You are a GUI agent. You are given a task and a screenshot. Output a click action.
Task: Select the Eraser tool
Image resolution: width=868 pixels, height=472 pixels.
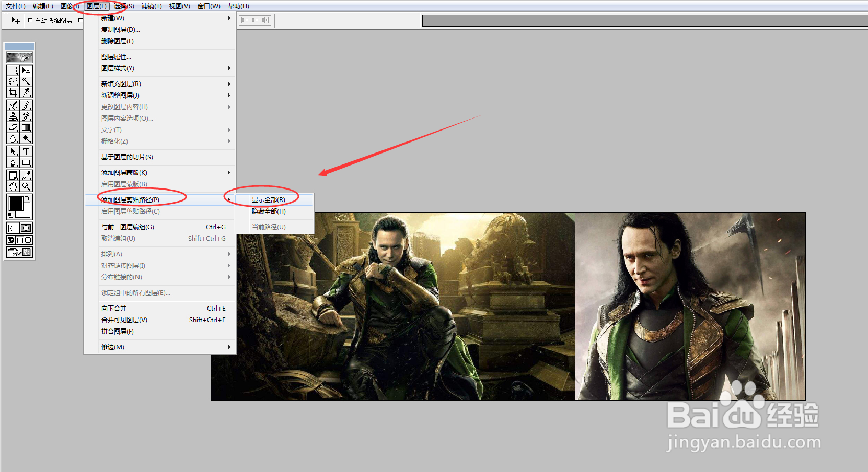tap(13, 127)
